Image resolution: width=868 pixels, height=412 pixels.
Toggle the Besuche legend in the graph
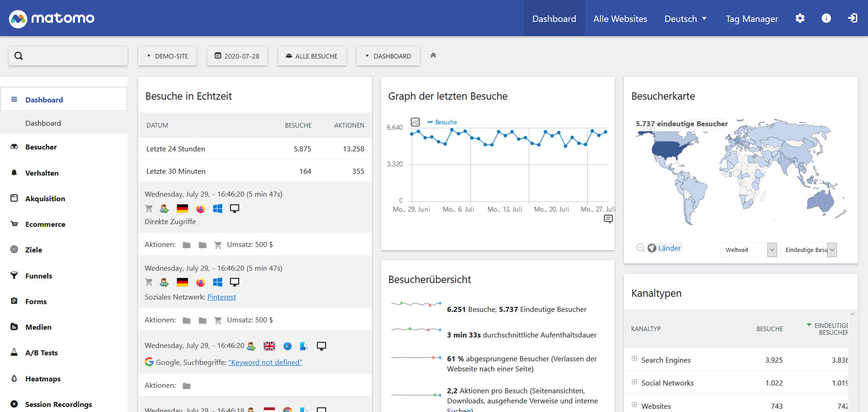[x=442, y=122]
